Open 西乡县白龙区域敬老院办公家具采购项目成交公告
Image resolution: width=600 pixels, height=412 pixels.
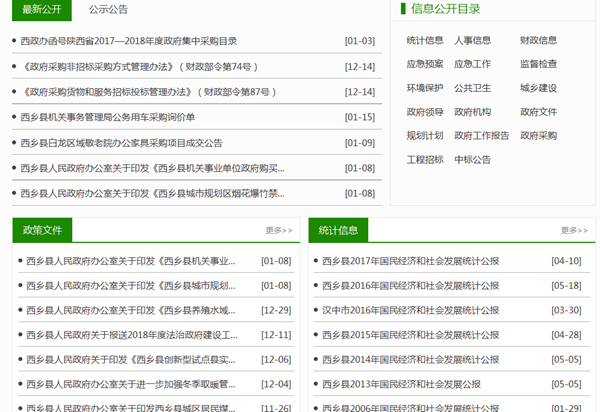coord(121,143)
